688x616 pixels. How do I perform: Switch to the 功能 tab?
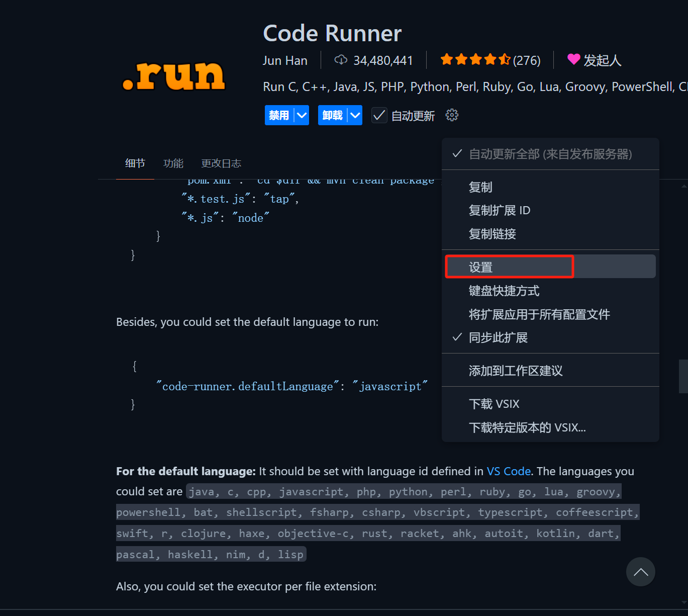(x=173, y=163)
